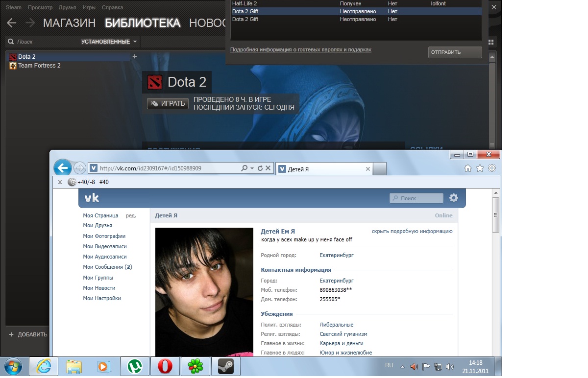Screen dimensions: 588x378
Task: Open the Справка menu
Action: (113, 8)
